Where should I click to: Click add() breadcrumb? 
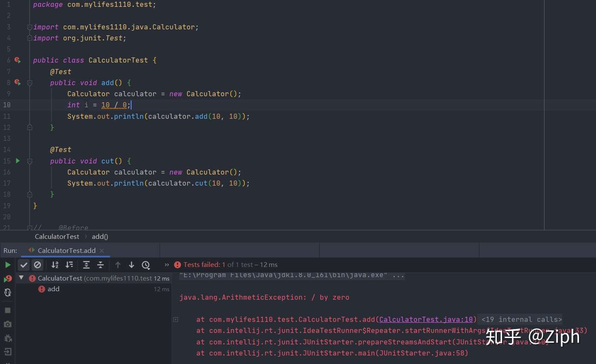click(100, 236)
